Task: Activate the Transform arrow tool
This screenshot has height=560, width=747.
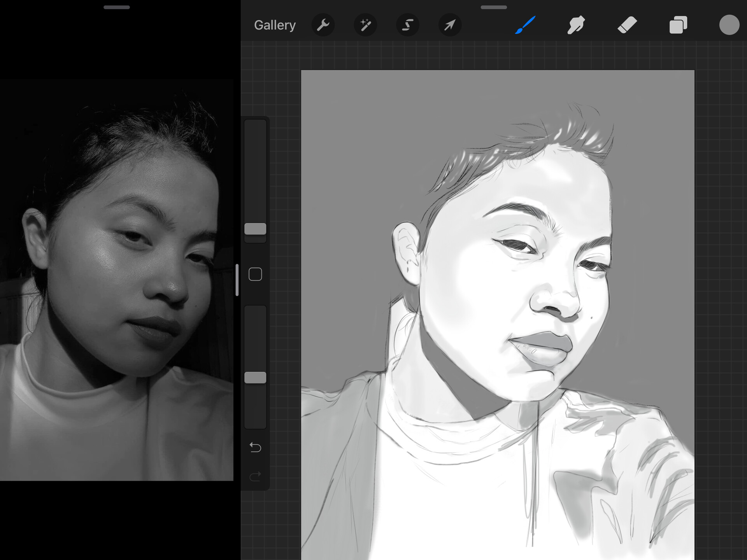Action: 450,25
